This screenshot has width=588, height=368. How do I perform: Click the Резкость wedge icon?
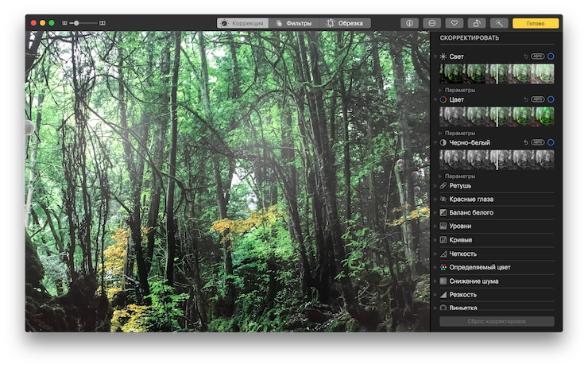pyautogui.click(x=443, y=295)
